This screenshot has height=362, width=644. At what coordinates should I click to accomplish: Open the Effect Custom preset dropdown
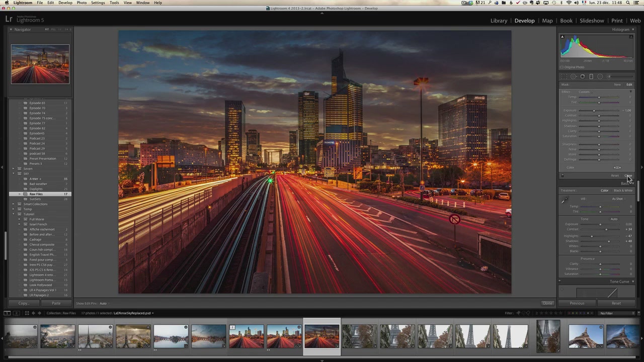click(586, 92)
